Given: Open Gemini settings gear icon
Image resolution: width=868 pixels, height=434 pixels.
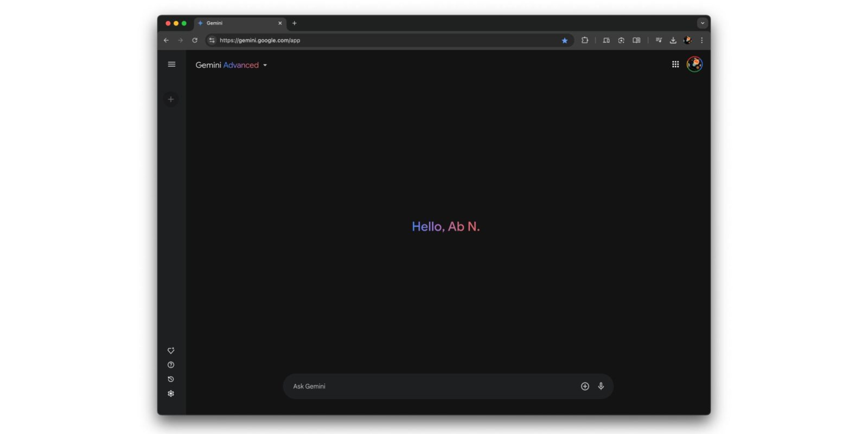Looking at the screenshot, I should [171, 394].
